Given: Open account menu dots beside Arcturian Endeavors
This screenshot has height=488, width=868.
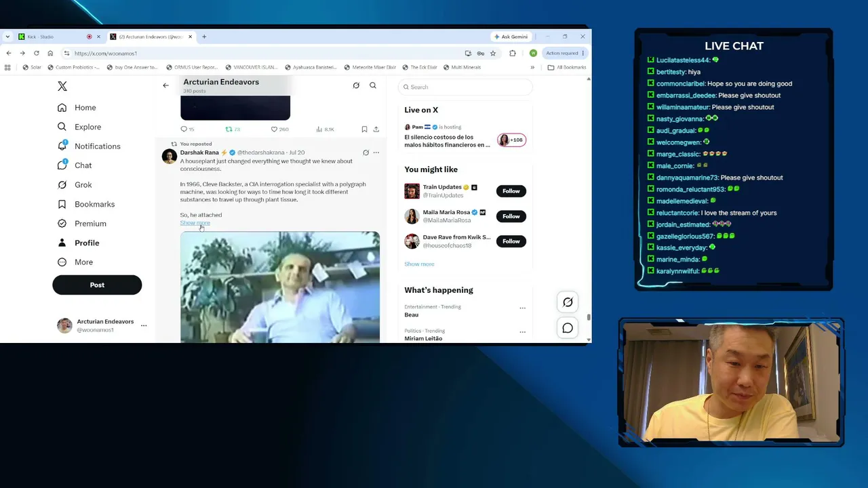Looking at the screenshot, I should [144, 326].
